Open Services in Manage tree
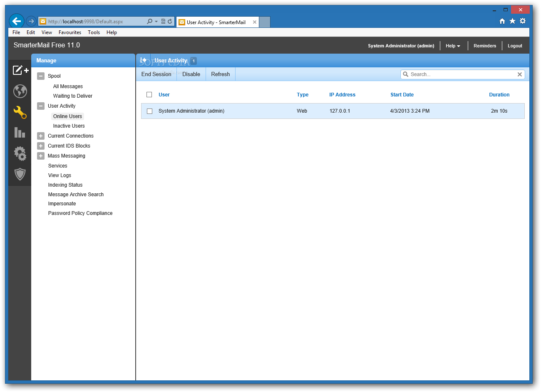Screen dimensions: 541x392 pos(57,166)
